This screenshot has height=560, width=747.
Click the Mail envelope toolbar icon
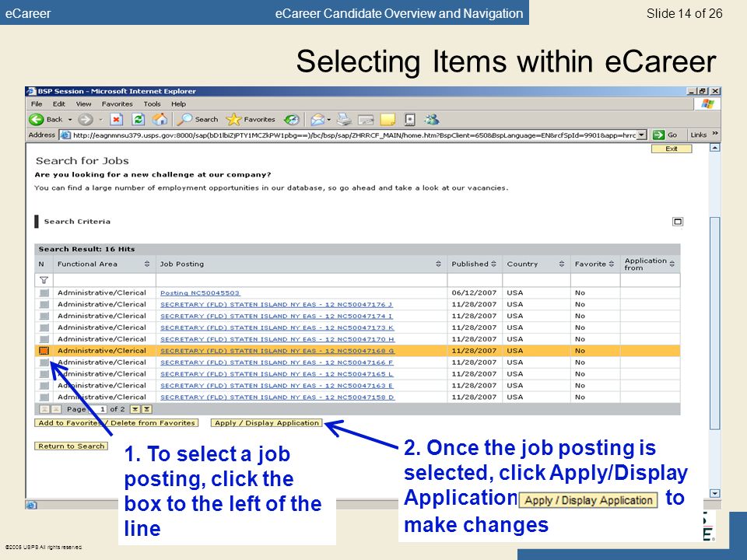pos(317,120)
